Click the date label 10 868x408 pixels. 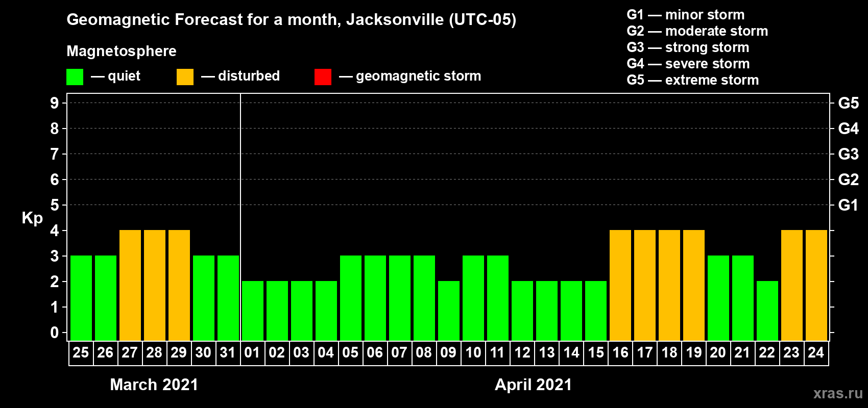473,352
